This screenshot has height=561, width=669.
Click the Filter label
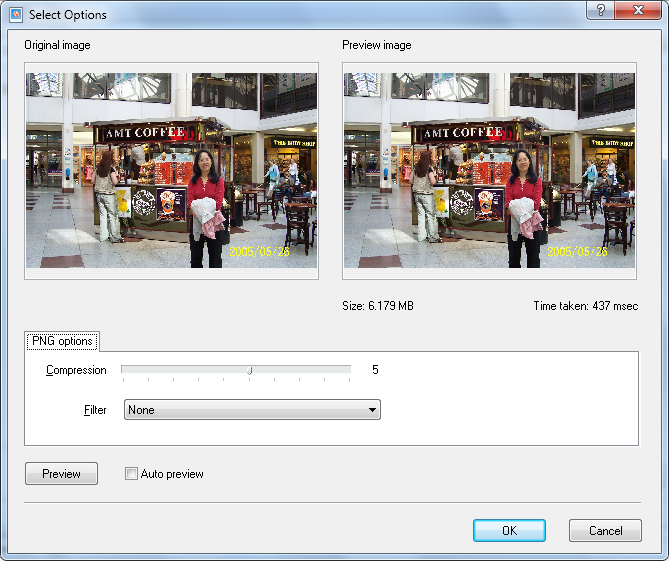[95, 410]
